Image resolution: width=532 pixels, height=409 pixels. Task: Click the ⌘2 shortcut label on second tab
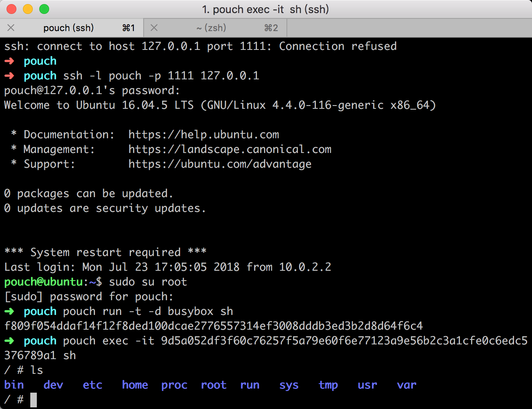pyautogui.click(x=271, y=28)
